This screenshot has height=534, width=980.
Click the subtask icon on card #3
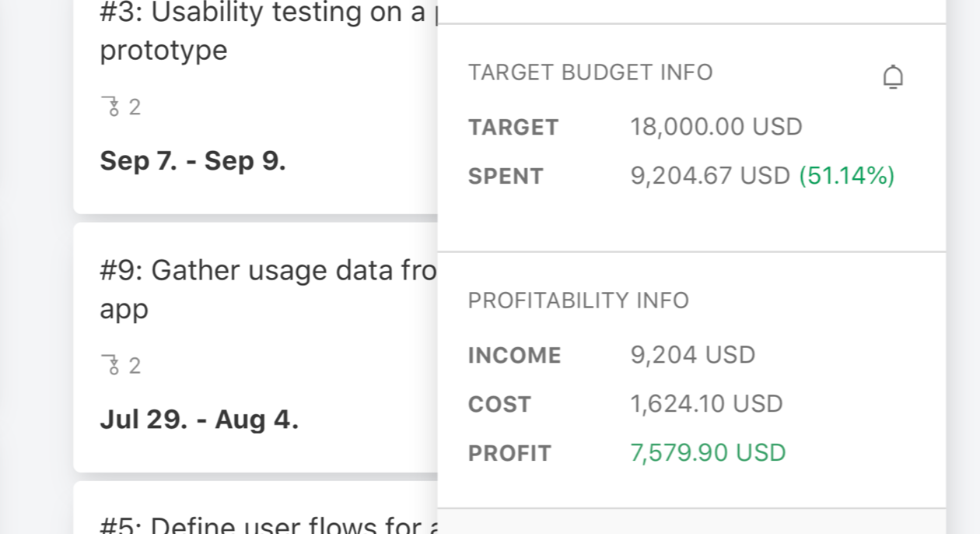coord(112,107)
